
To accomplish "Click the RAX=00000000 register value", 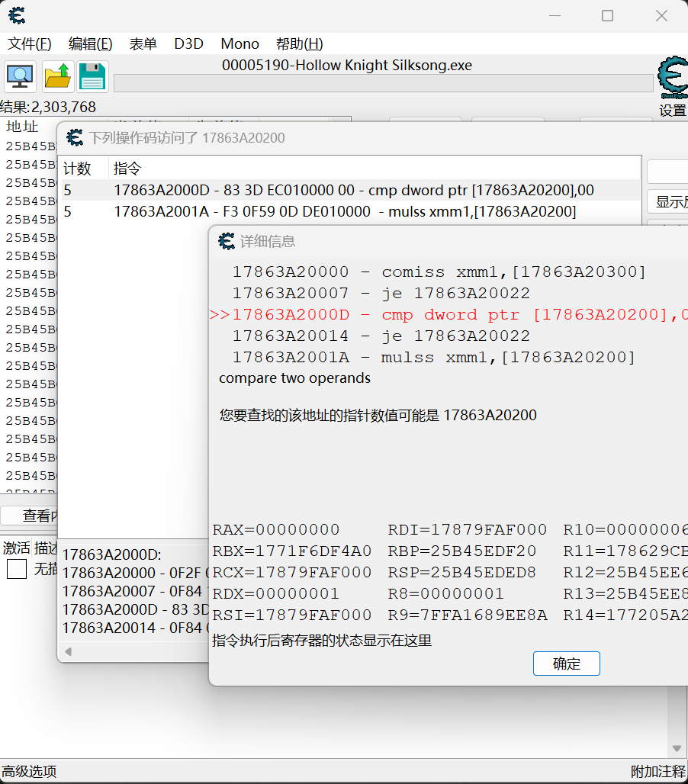I will 276,529.
